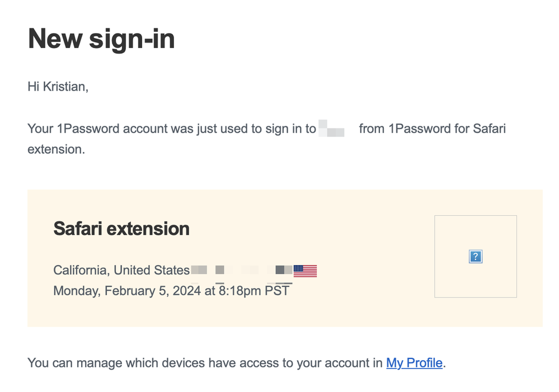Click the from 1Password for Safari phrase

(x=432, y=129)
